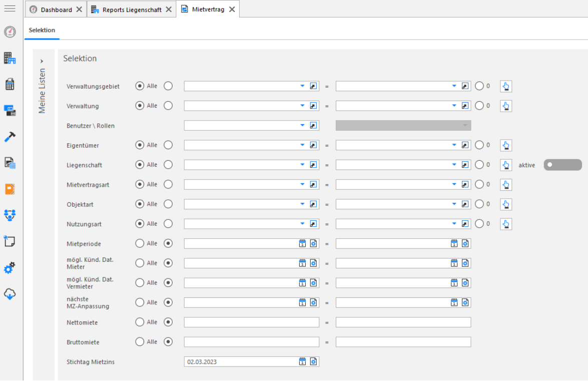The height and width of the screenshot is (381, 588).
Task: Click the Nutzungsart row label
Action: (x=84, y=224)
